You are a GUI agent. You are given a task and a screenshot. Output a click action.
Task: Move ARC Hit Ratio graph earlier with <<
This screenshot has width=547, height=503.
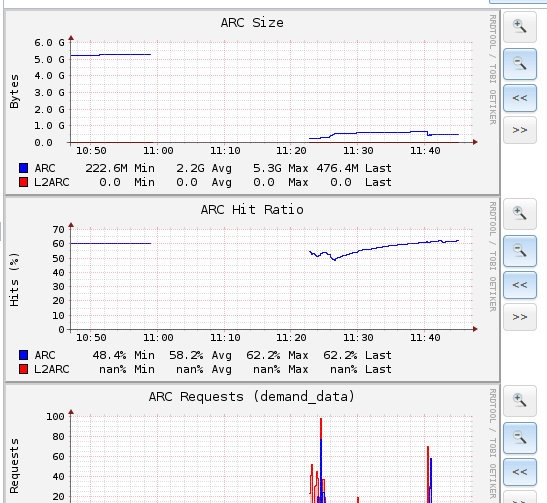520,285
